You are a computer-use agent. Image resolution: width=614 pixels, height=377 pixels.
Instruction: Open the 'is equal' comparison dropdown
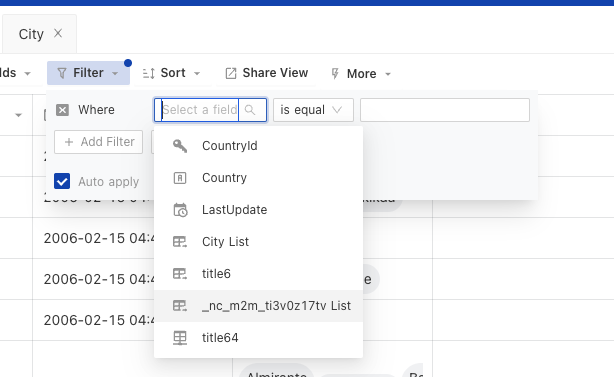(313, 110)
